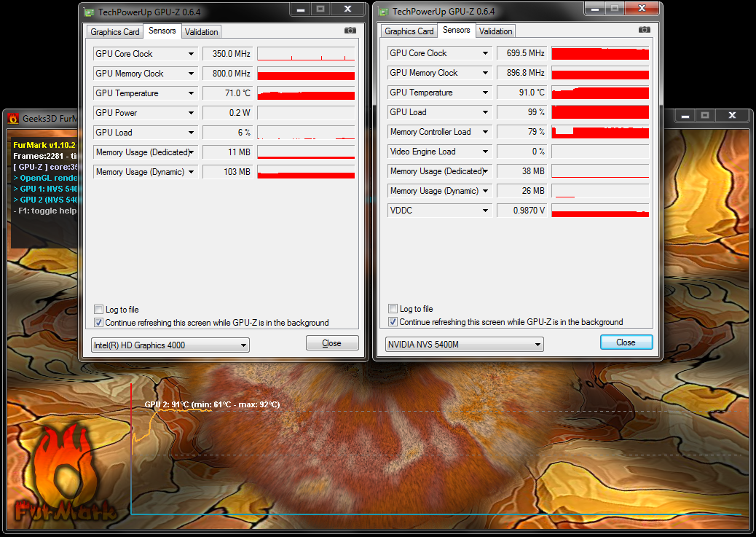Toggle Log to file in NVIDIA GPU-Z window
This screenshot has width=756, height=537.
393,308
